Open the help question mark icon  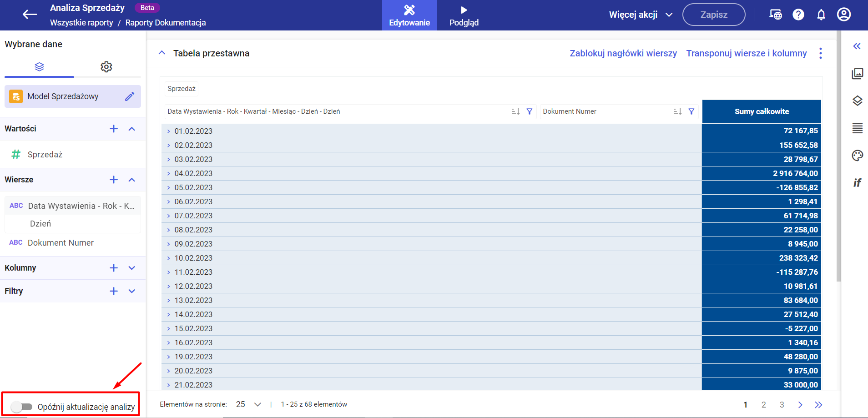coord(798,15)
